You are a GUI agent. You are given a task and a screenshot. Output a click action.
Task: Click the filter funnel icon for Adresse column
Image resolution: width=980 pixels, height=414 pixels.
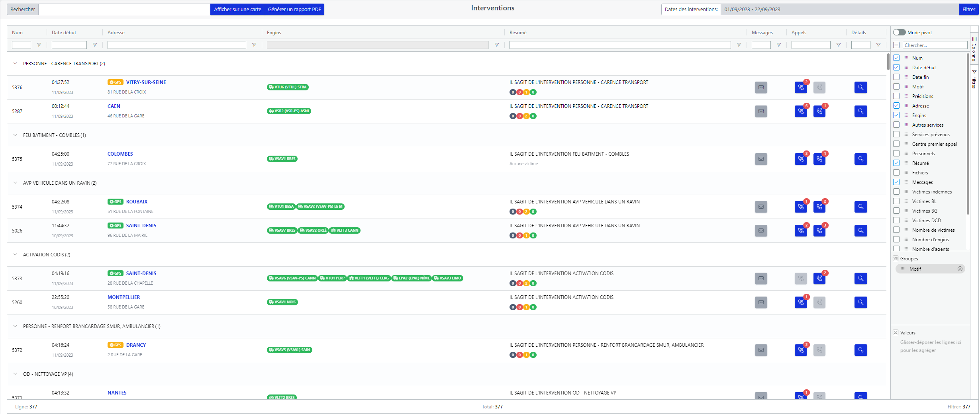tap(254, 45)
